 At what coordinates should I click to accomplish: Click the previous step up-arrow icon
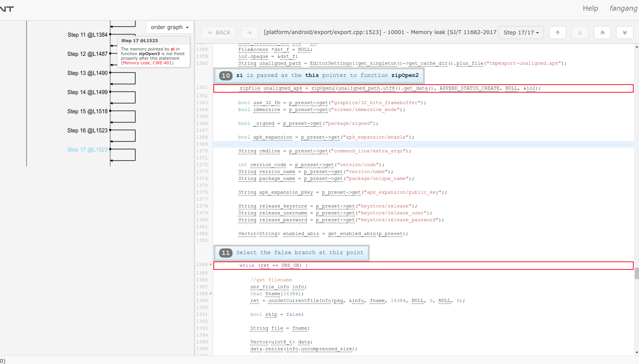tap(557, 33)
